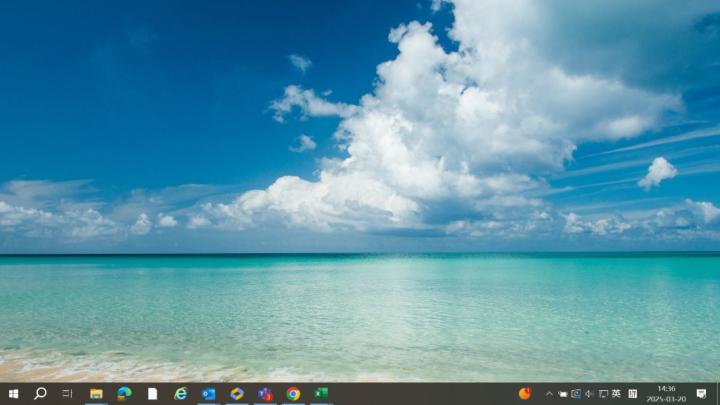Launch File Explorer from the taskbar
The height and width of the screenshot is (405, 720).
click(96, 394)
